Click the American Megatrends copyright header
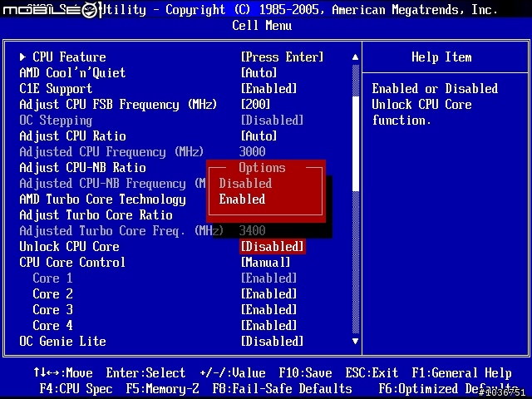This screenshot has height=399, width=532. pos(300,9)
